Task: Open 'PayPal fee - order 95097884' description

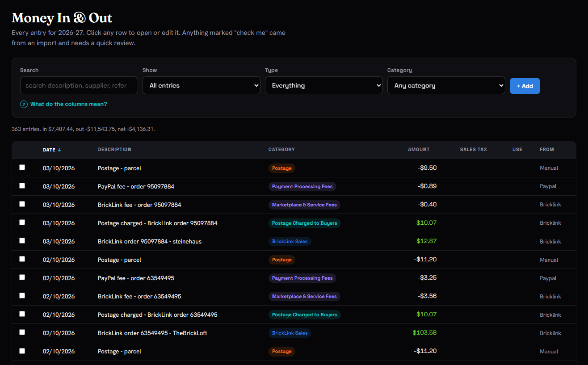Action: [x=136, y=186]
